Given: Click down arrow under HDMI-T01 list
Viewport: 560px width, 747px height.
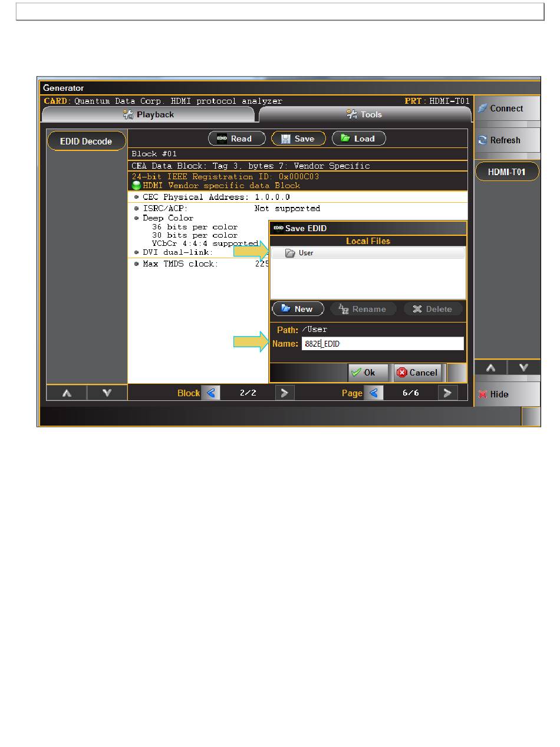Looking at the screenshot, I should tap(523, 367).
